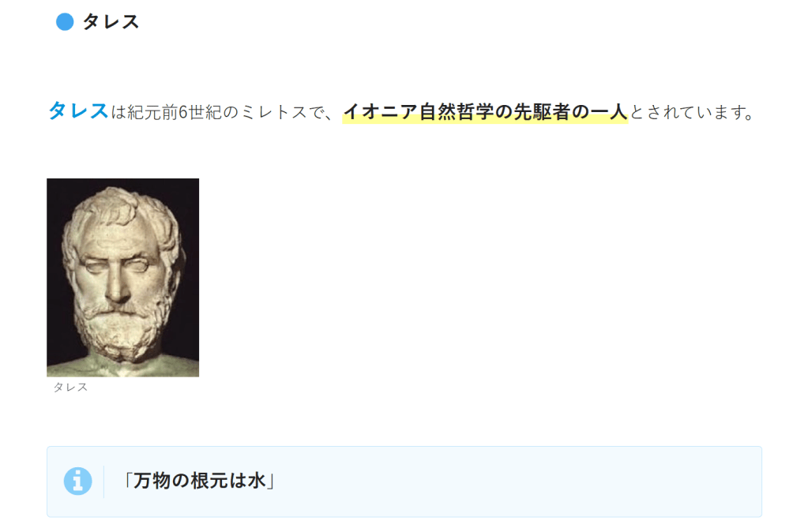Click the blue circle bullet beside タレス heading
Screen dimensions: 808x532
click(x=65, y=22)
